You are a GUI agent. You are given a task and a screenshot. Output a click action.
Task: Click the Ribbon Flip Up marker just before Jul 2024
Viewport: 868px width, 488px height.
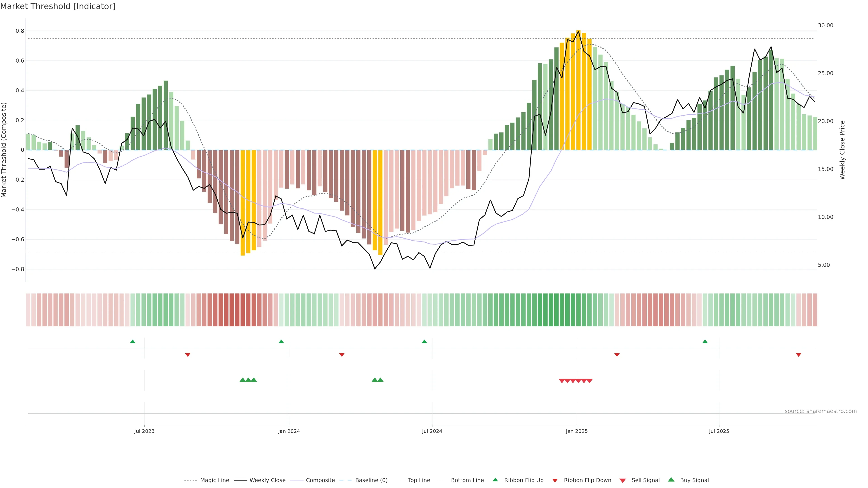424,342
